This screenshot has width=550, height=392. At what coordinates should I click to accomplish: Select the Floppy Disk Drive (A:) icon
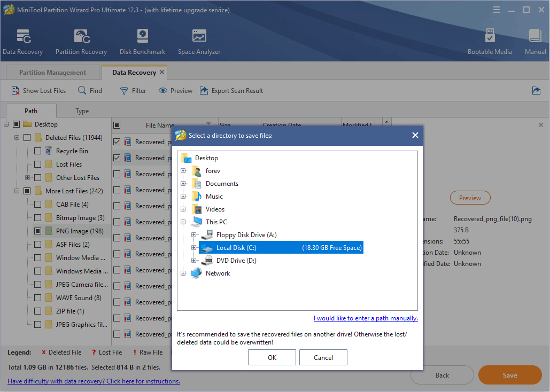pos(207,234)
